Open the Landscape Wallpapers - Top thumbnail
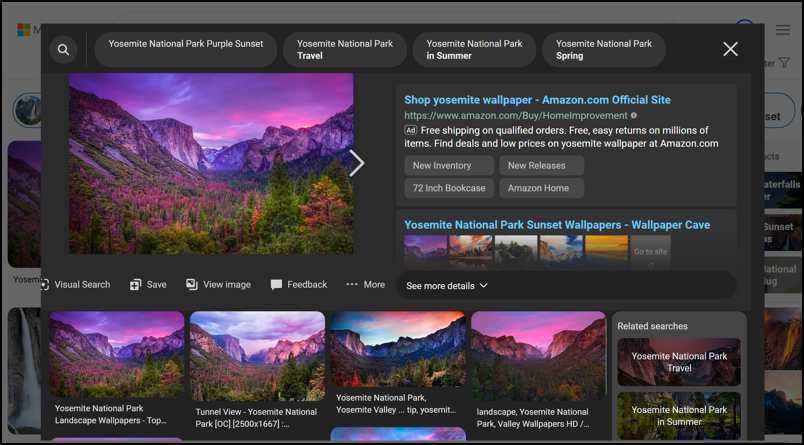 pos(117,354)
